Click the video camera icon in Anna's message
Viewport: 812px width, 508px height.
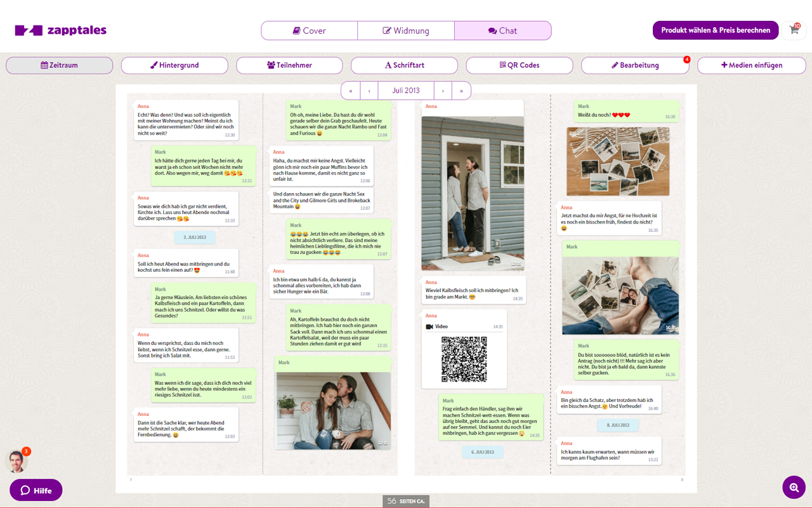click(x=429, y=326)
